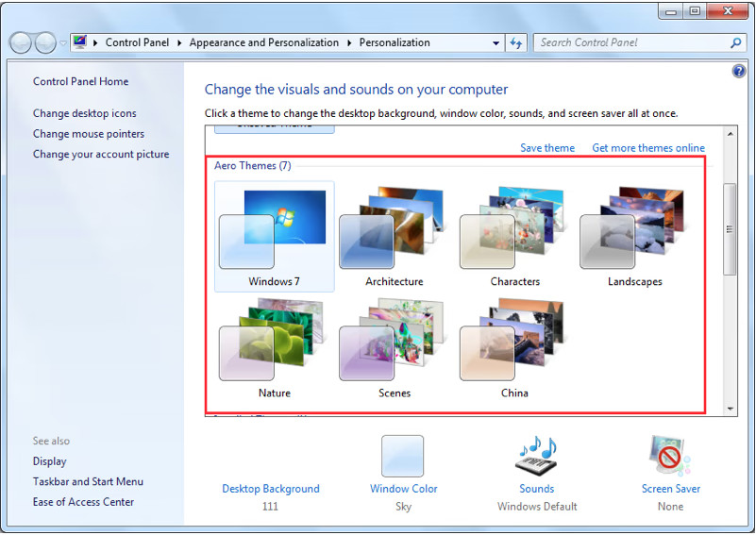Expand the arrow before Control Panel breadcrumb
The height and width of the screenshot is (535, 756).
tap(95, 42)
